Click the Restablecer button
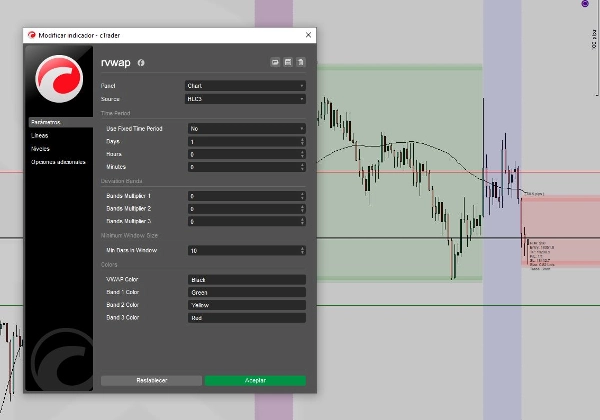This screenshot has width=600, height=420. coord(151,380)
